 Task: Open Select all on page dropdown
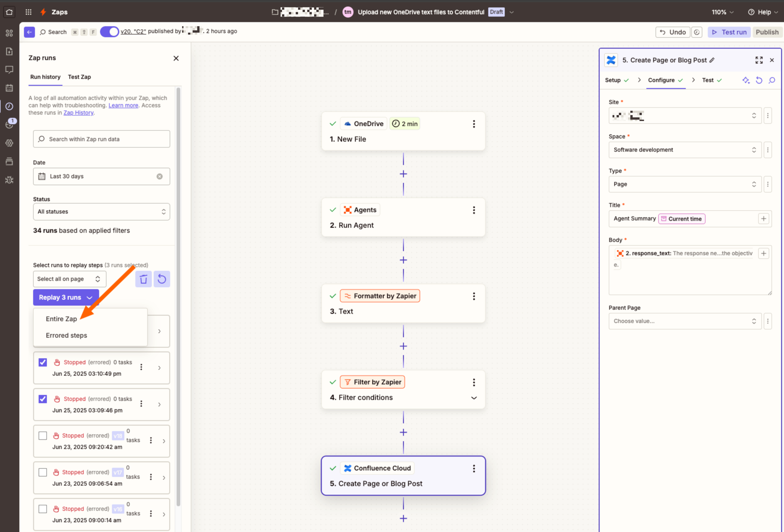(x=70, y=279)
